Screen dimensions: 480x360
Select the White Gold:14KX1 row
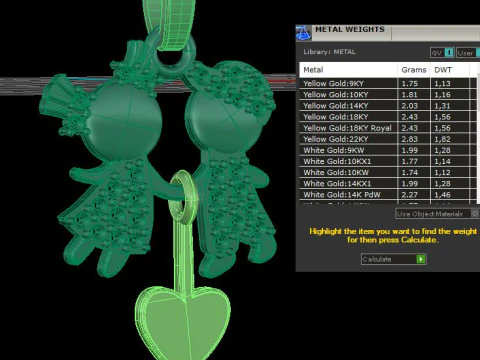(388, 184)
